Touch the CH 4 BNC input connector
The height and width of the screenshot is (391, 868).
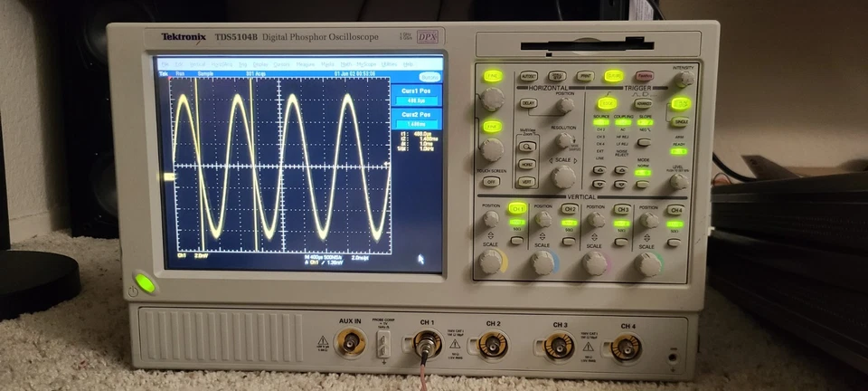(626, 348)
